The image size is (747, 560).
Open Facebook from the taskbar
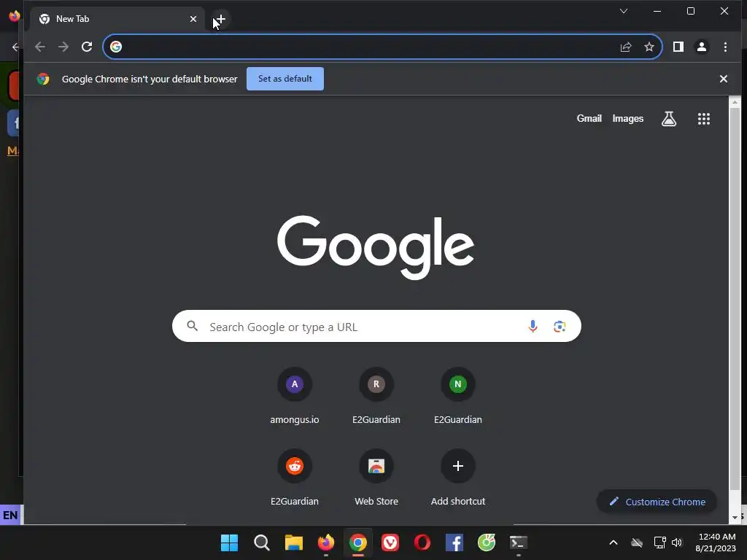454,542
